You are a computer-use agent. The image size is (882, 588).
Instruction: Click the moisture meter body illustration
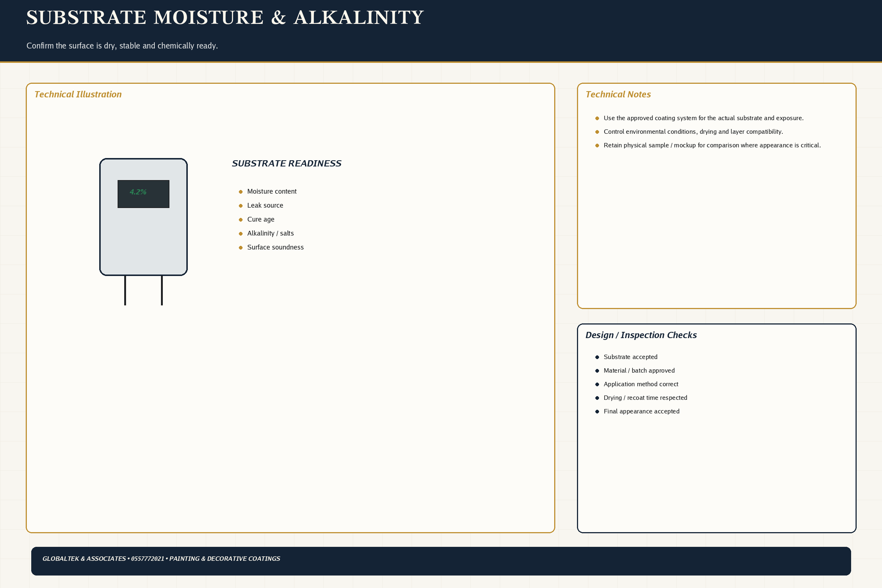click(143, 217)
